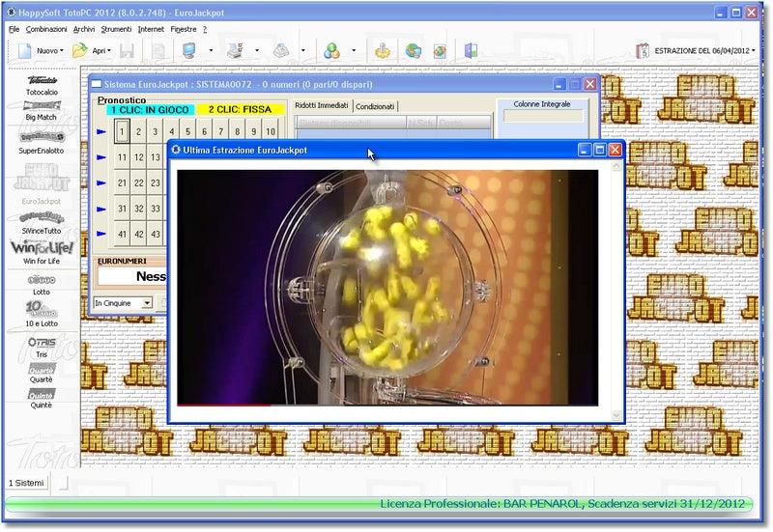
Task: Click the printer with checklist icon
Action: point(235,50)
